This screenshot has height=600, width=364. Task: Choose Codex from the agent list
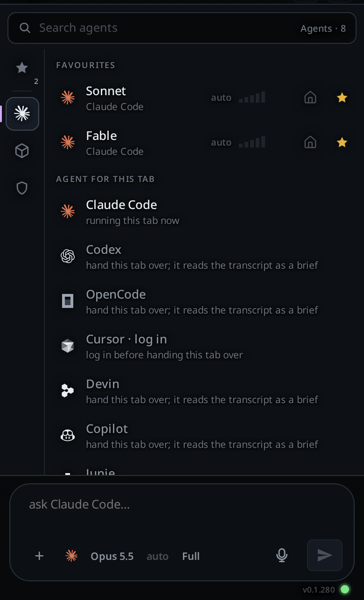pos(201,257)
